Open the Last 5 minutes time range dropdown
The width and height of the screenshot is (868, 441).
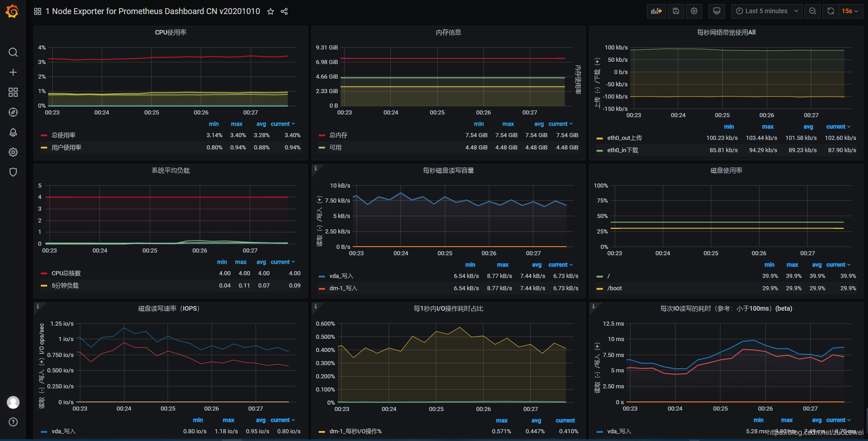point(766,11)
